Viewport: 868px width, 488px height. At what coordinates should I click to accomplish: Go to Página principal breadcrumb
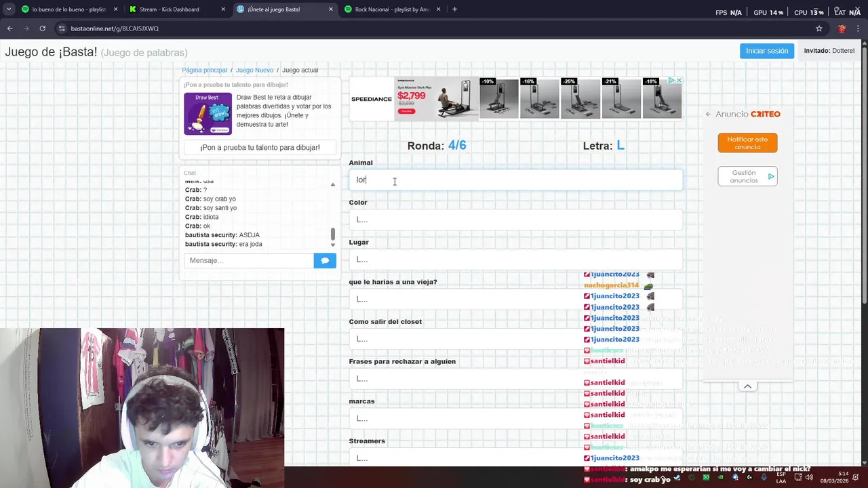[204, 70]
